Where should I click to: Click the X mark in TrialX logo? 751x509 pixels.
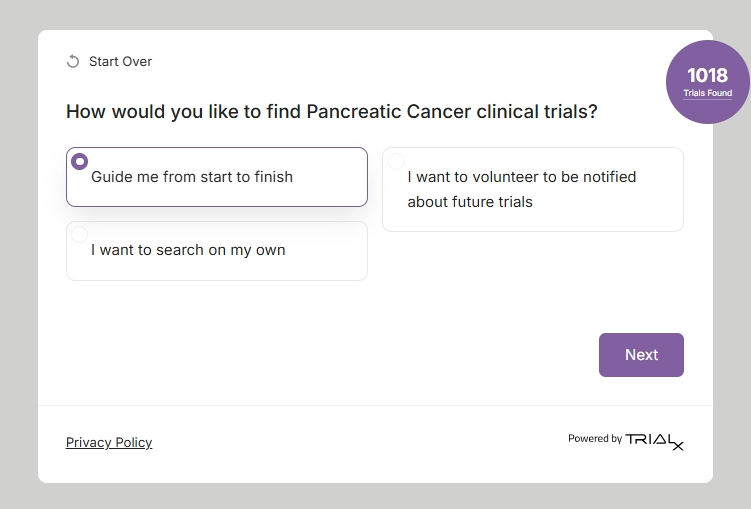pos(678,446)
